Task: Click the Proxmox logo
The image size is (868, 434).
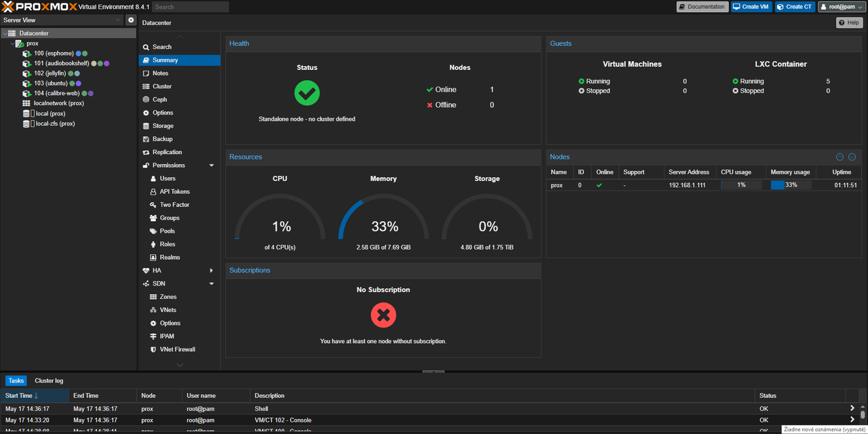Action: pyautogui.click(x=39, y=7)
